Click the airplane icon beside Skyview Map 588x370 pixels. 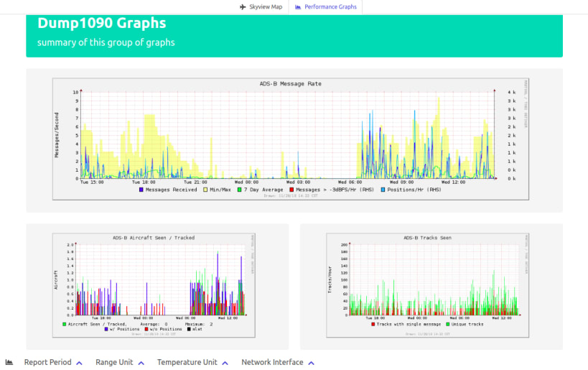pyautogui.click(x=243, y=6)
